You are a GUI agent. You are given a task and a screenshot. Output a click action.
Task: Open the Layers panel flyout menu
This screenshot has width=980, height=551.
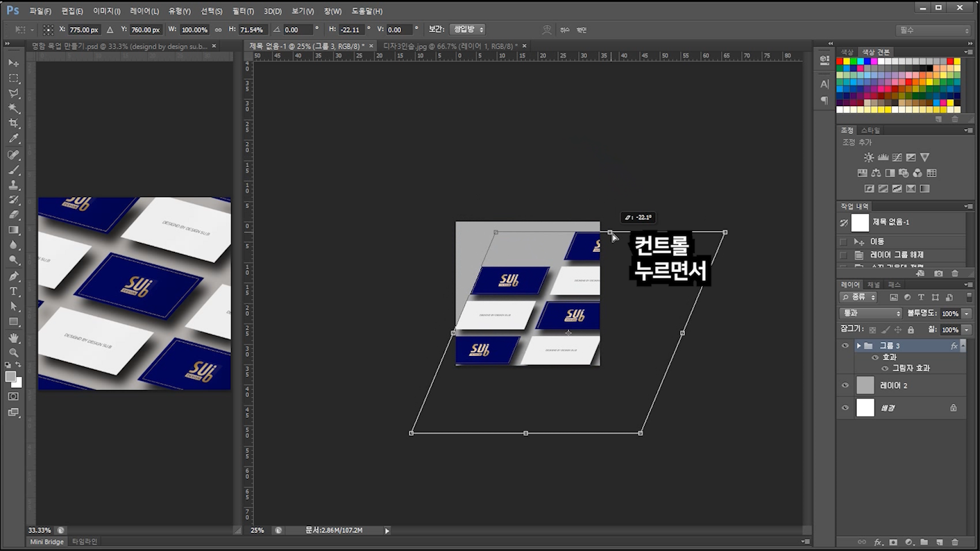968,285
